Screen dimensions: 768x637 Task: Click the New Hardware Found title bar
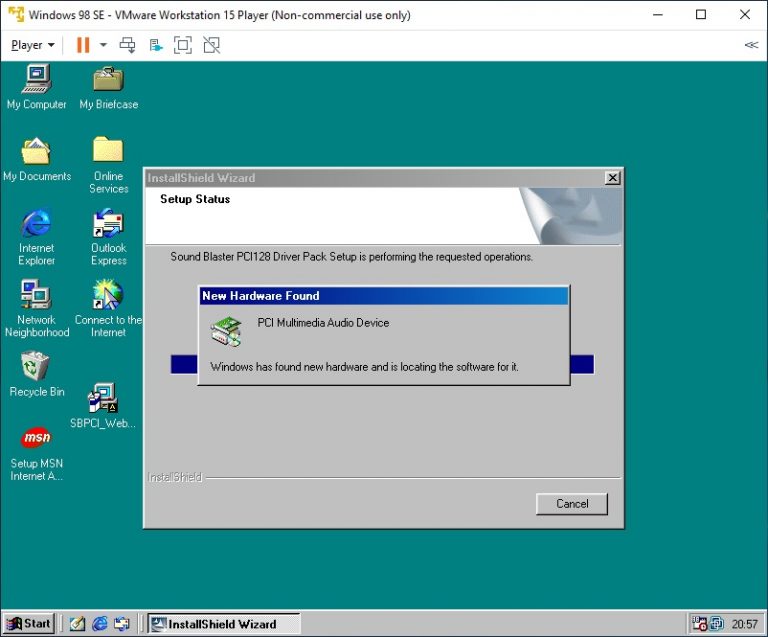384,296
